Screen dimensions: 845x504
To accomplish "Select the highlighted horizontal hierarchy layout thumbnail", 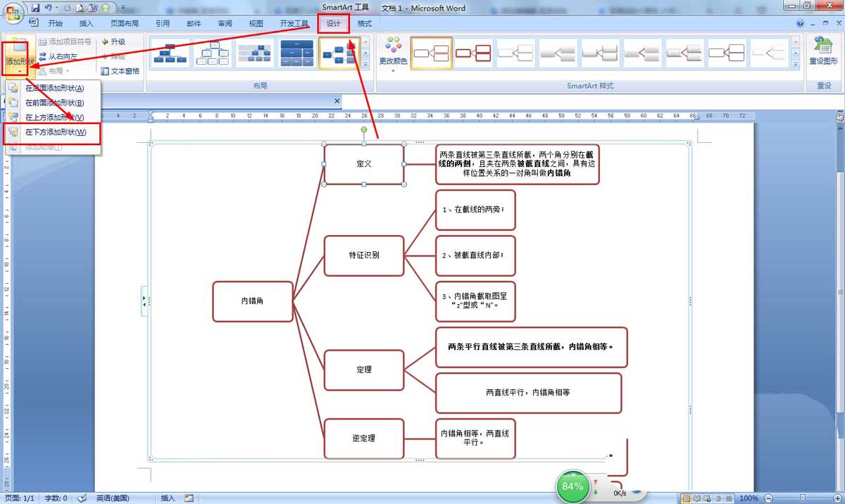I will click(339, 53).
